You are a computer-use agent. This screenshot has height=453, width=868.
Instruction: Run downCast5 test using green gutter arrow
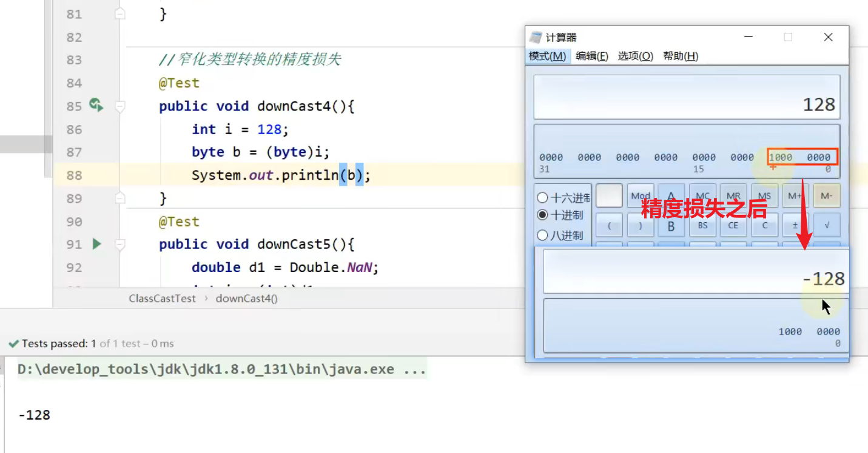click(96, 244)
